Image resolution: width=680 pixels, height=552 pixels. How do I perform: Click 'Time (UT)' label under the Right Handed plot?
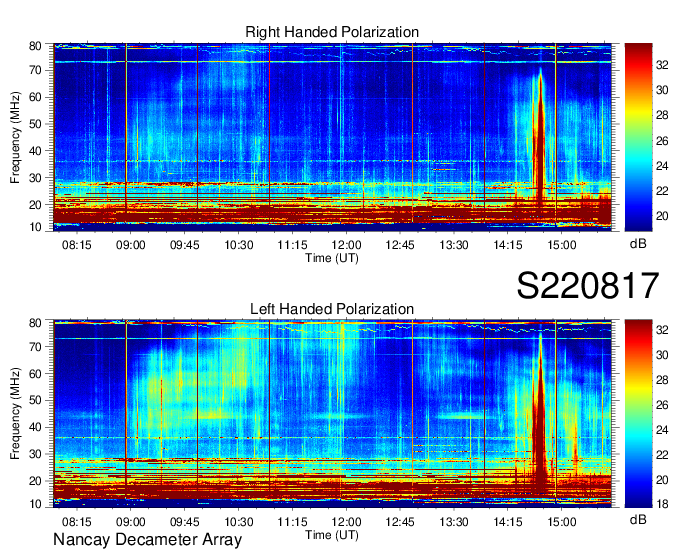332,258
